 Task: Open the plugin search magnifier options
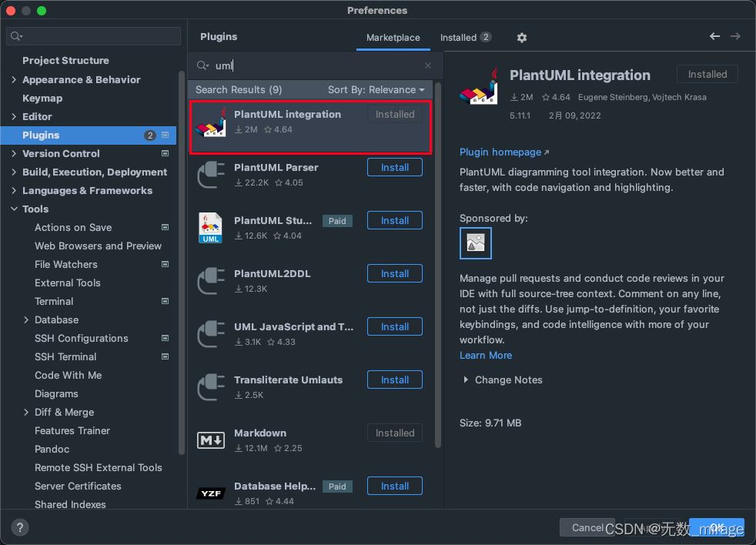tap(202, 65)
